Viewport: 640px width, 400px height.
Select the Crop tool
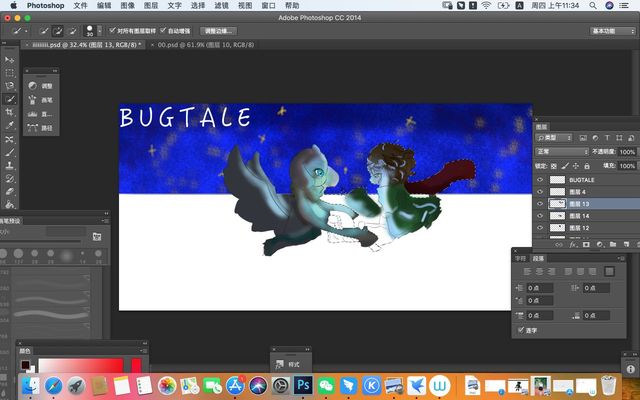point(10,113)
